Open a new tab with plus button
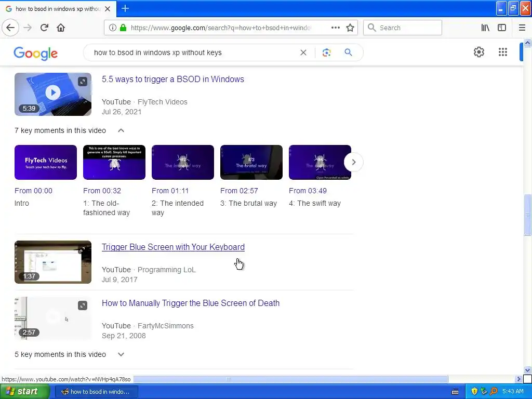The width and height of the screenshot is (532, 399). point(125,8)
